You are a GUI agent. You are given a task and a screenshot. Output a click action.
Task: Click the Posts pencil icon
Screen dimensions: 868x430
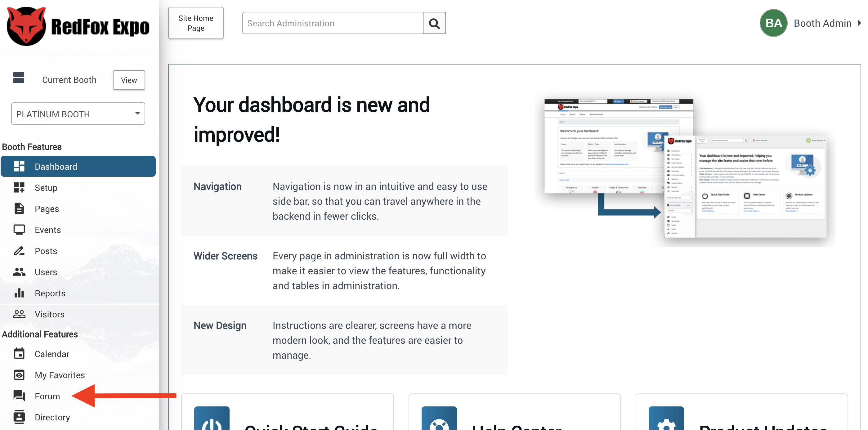19,251
